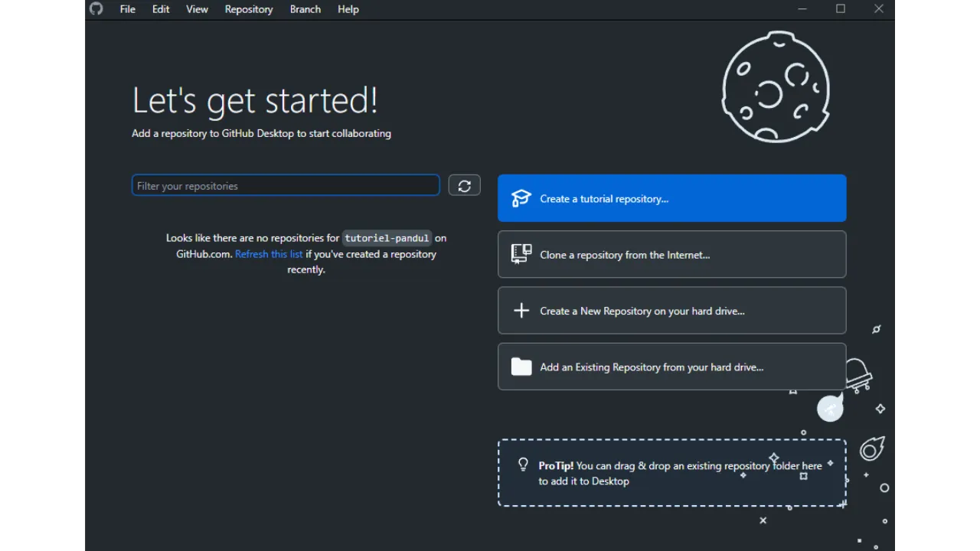Screen dimensions: 980x551
Task: Select Create a New Repository on your hard drive
Action: tap(672, 311)
